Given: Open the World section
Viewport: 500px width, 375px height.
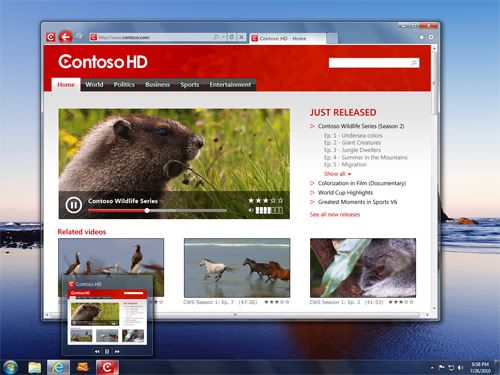Looking at the screenshot, I should point(94,85).
